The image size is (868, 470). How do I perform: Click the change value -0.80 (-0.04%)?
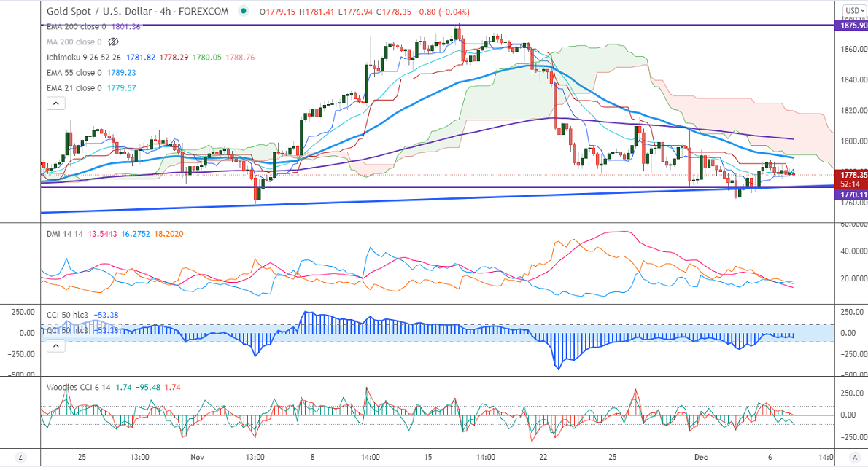point(442,12)
